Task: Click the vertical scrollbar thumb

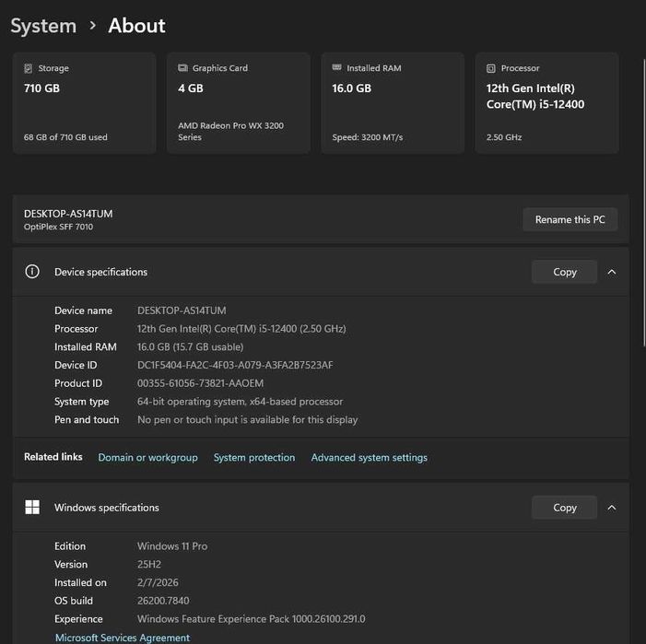Action: point(644,202)
